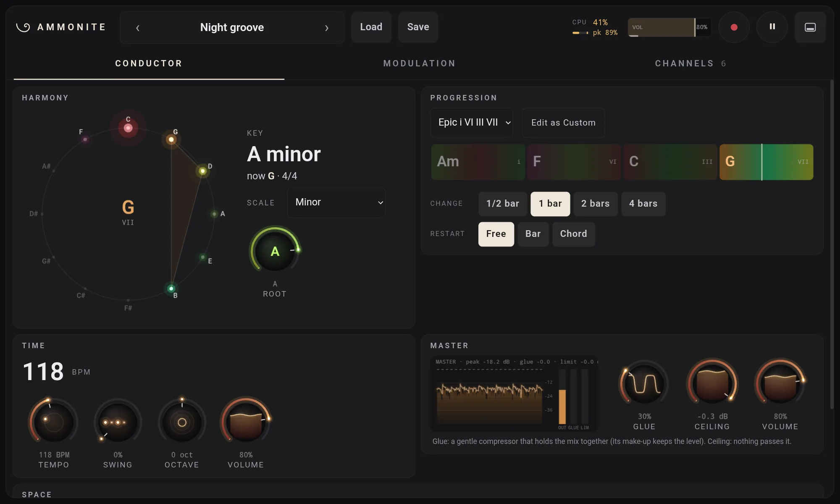Image resolution: width=840 pixels, height=504 pixels.
Task: Set chord change to 1/2 bar
Action: pos(503,204)
